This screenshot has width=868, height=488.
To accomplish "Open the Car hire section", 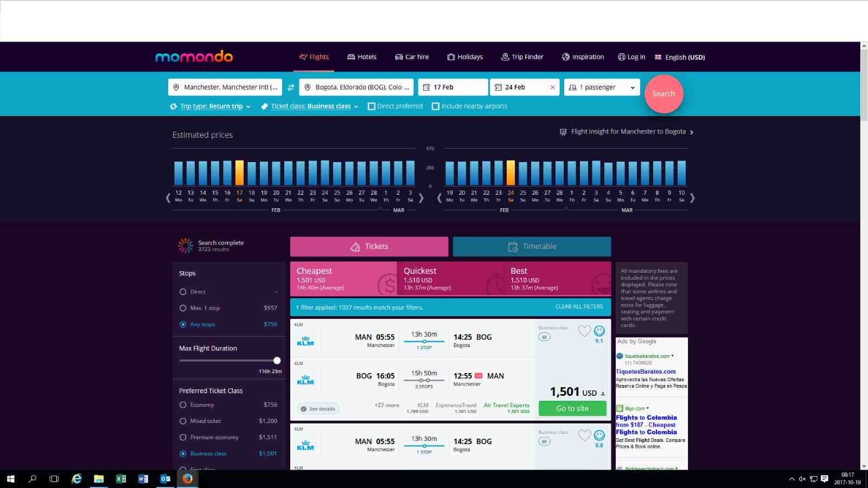I will 412,57.
